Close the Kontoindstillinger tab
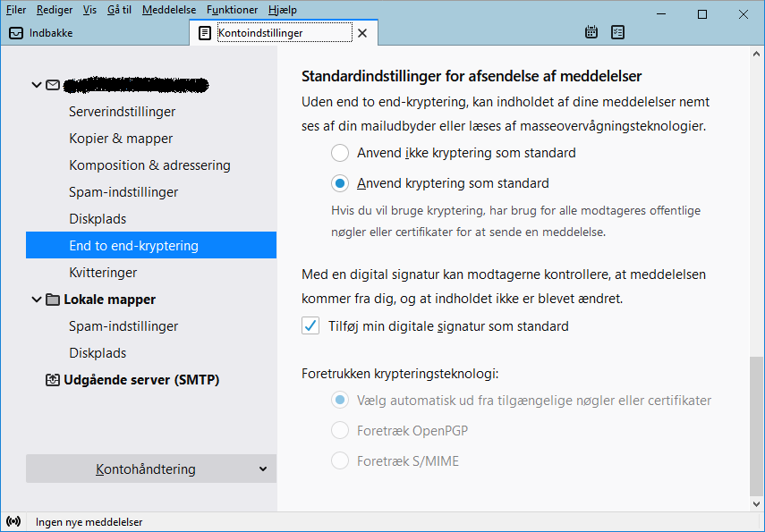This screenshot has height=532, width=765. (x=362, y=33)
